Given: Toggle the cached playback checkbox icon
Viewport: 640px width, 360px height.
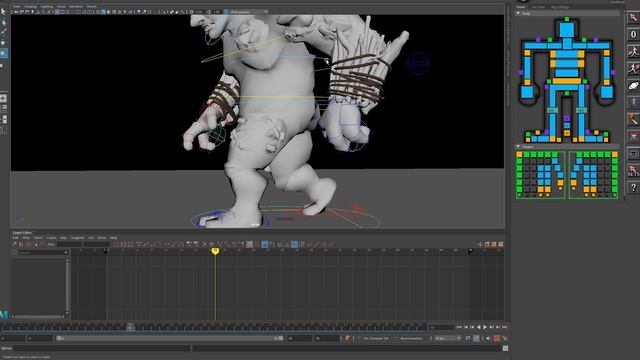Looking at the screenshot, I should pyautogui.click(x=476, y=338).
